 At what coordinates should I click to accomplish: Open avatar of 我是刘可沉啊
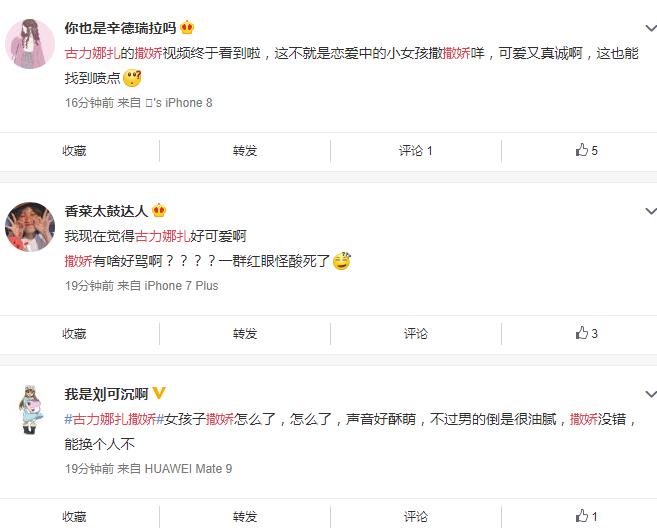(30, 409)
